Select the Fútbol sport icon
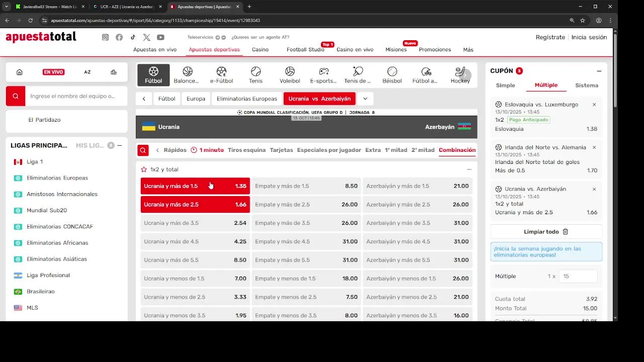Viewport: 644px width, 362px height. click(x=153, y=75)
